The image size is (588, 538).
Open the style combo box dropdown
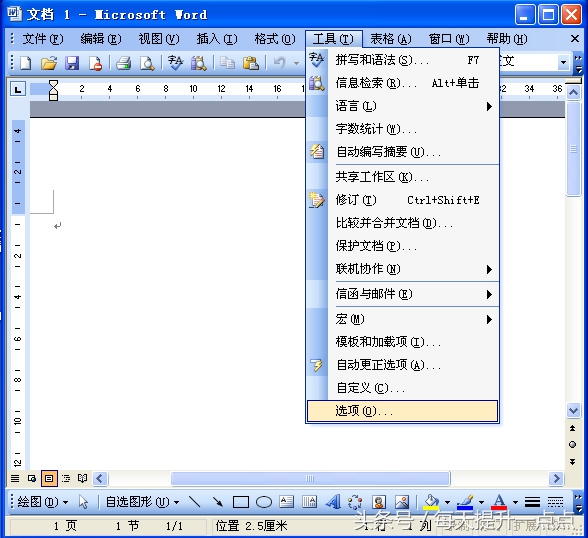coord(563,62)
